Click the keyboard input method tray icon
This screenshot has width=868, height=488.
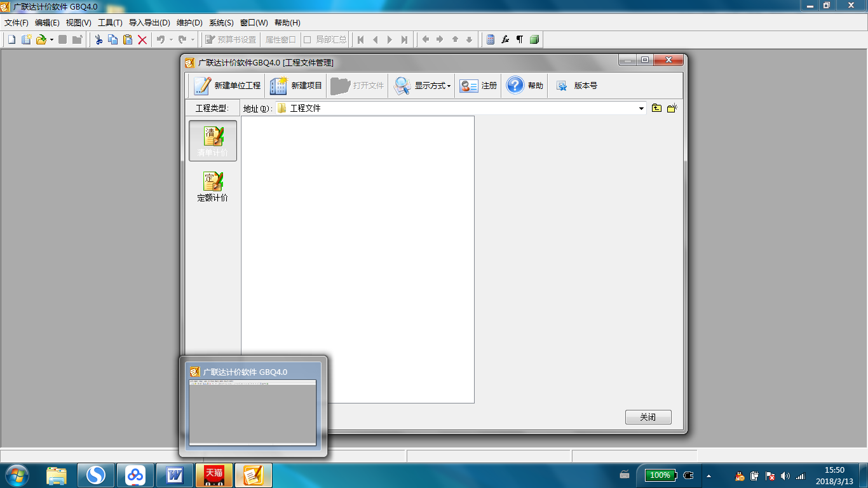click(625, 475)
